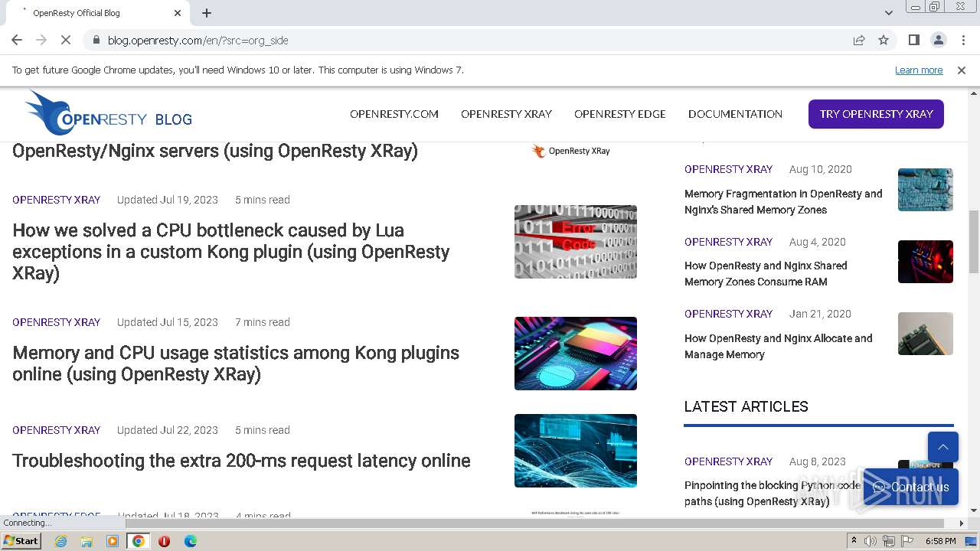The image size is (980, 551).
Task: Click OPENRESTY XRAY tag dated Jul 22, 2023
Action: pyautogui.click(x=57, y=430)
